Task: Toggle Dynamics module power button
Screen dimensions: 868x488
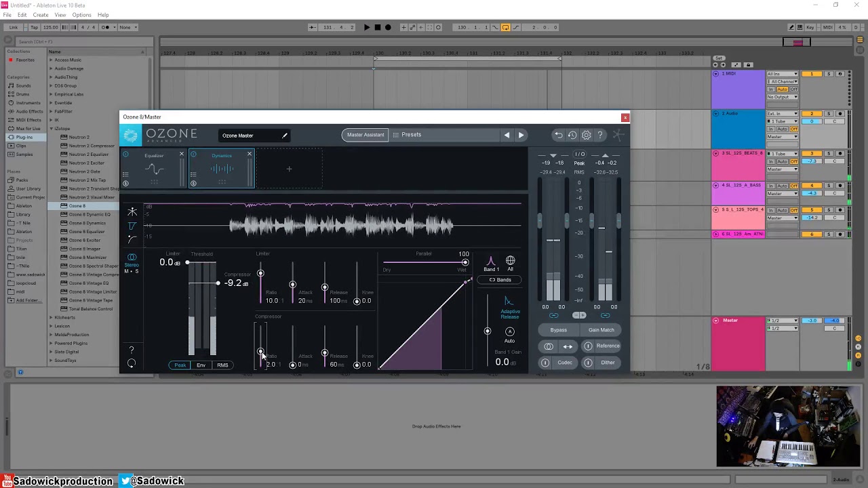Action: 193,155
